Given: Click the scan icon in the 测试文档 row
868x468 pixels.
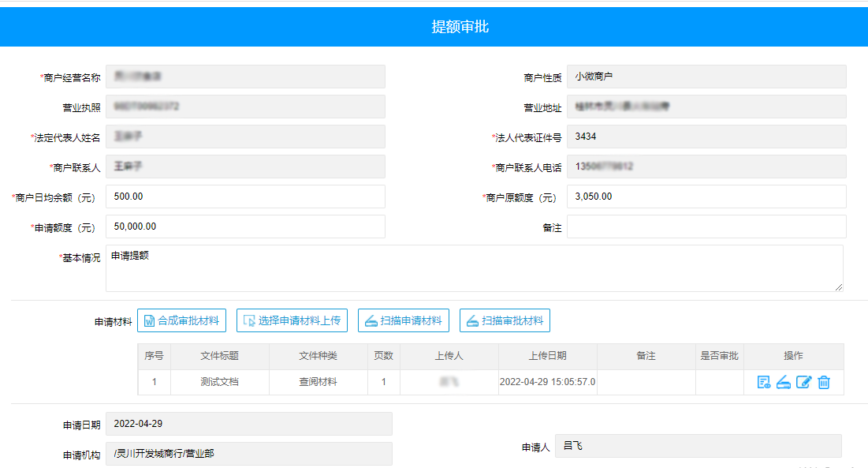Looking at the screenshot, I should pos(783,383).
